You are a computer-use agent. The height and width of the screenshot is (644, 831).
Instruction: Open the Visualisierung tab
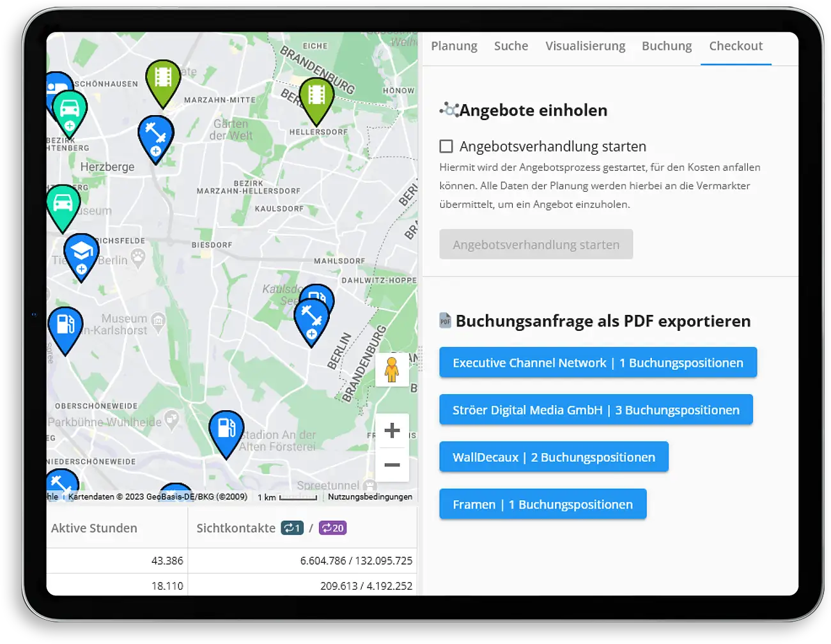coord(585,46)
